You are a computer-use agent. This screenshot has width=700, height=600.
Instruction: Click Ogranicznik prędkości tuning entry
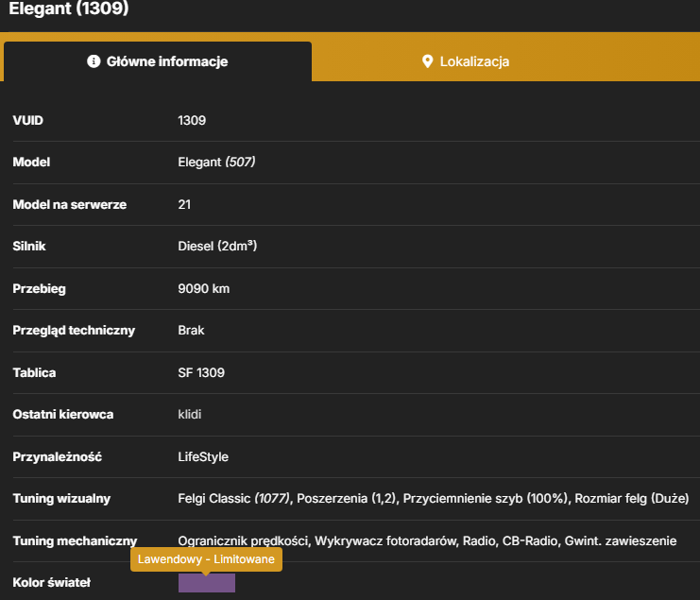(243, 541)
